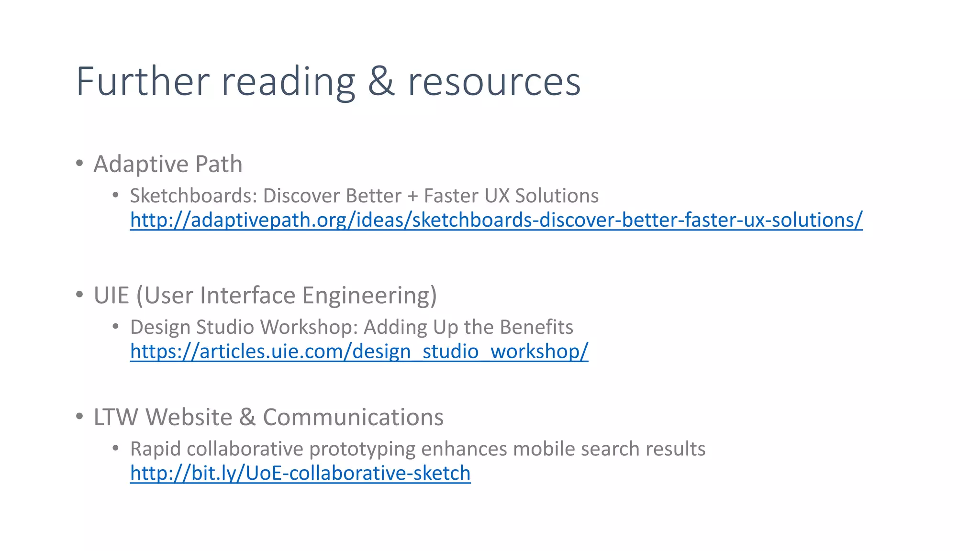Select the slide title 'Further reading & resources'
The height and width of the screenshot is (551, 980).
click(328, 82)
